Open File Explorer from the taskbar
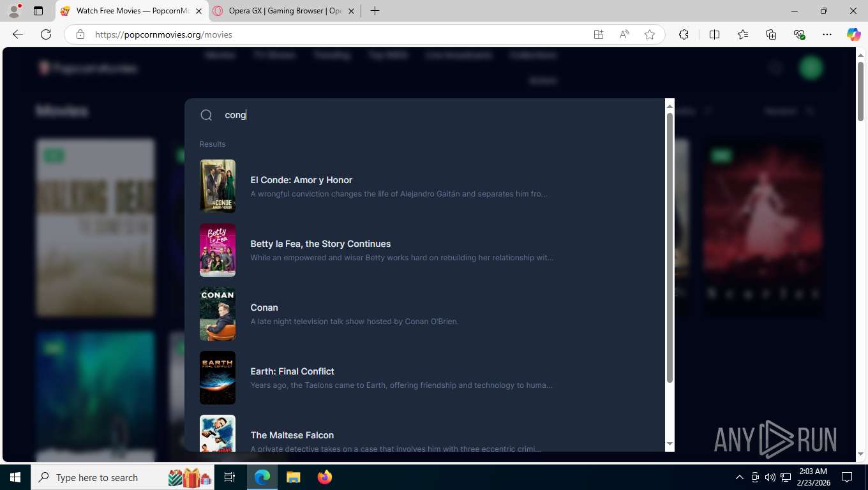 pyautogui.click(x=293, y=477)
